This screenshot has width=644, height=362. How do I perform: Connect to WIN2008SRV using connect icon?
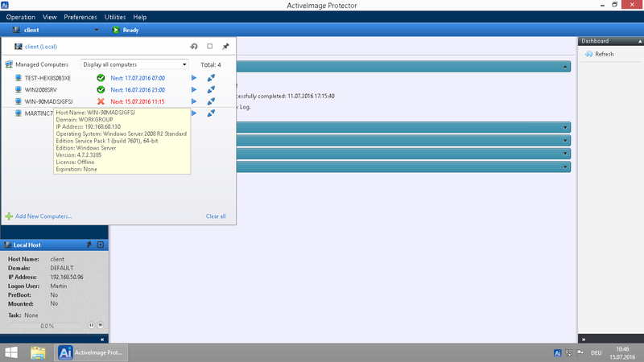click(x=211, y=89)
